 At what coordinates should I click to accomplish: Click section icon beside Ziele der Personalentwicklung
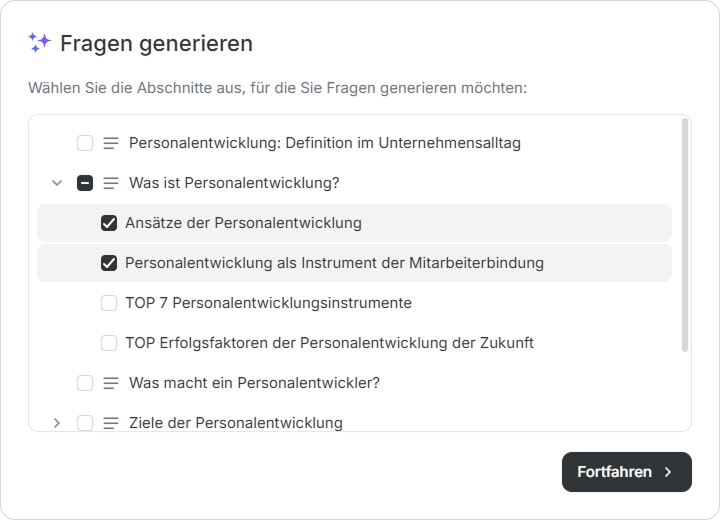click(111, 423)
